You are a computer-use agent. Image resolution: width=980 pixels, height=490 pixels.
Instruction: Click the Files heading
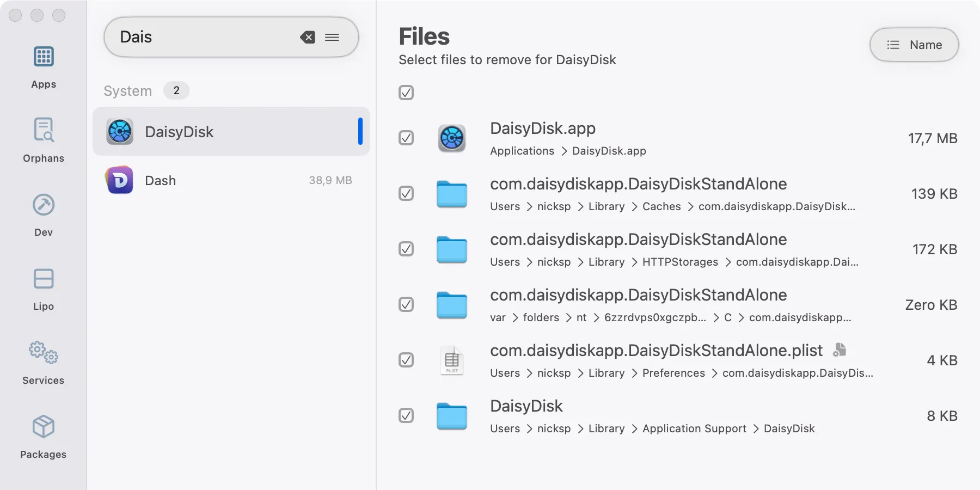click(424, 36)
